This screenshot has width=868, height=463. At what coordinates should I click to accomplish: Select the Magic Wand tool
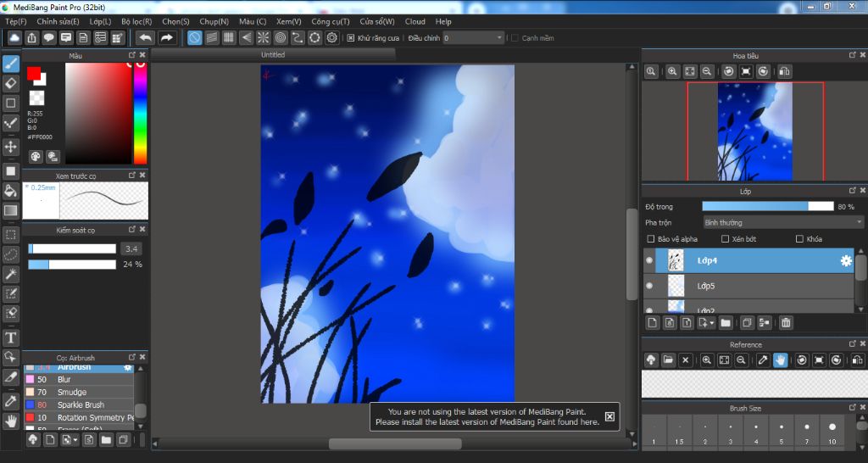point(10,274)
